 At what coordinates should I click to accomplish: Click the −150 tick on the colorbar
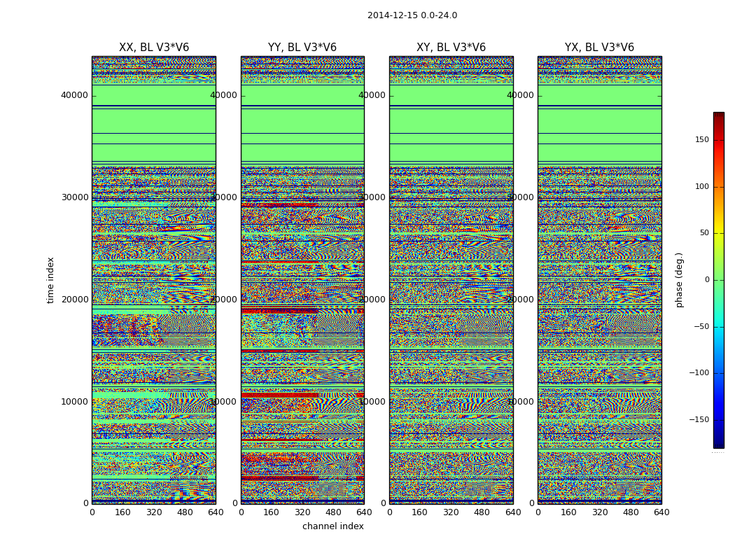699,419
